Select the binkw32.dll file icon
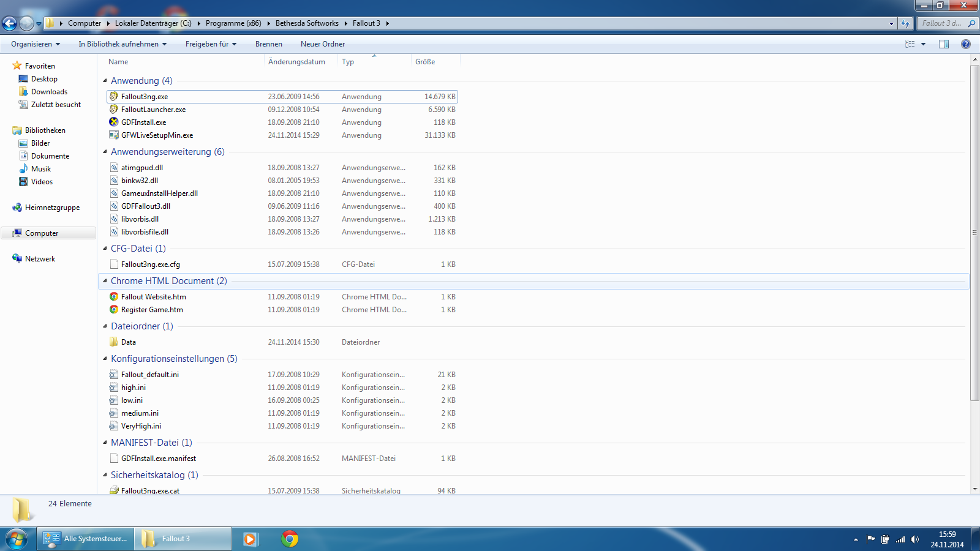The height and width of the screenshot is (551, 980). [x=114, y=180]
